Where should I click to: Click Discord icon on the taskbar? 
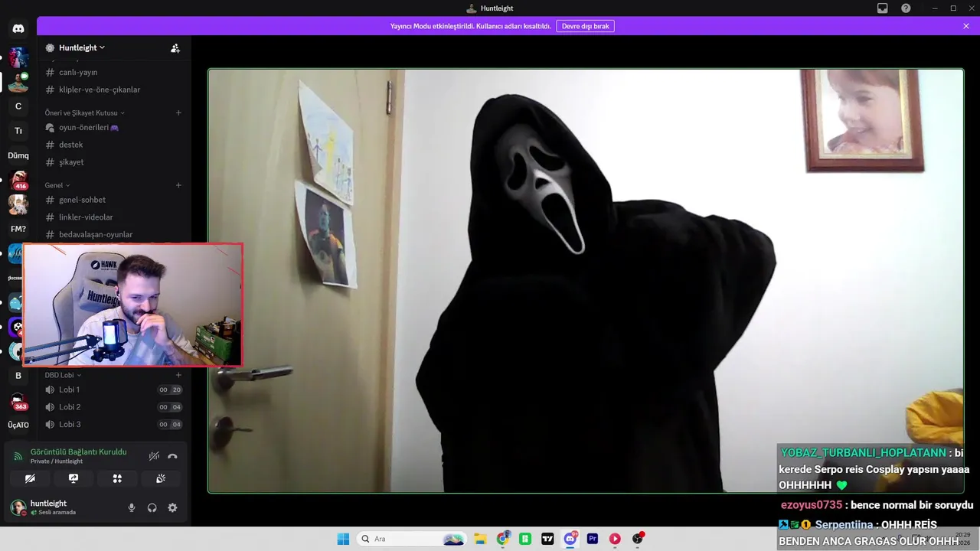click(570, 539)
